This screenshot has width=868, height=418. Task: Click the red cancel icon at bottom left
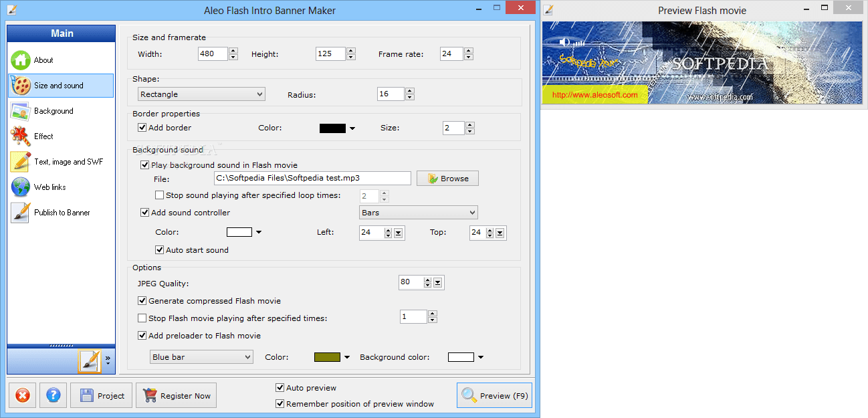(x=22, y=395)
